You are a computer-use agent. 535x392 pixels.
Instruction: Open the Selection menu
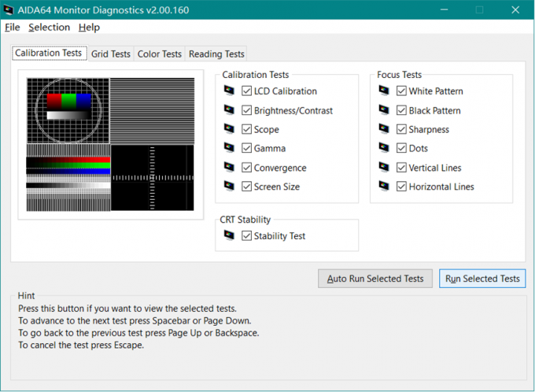49,28
